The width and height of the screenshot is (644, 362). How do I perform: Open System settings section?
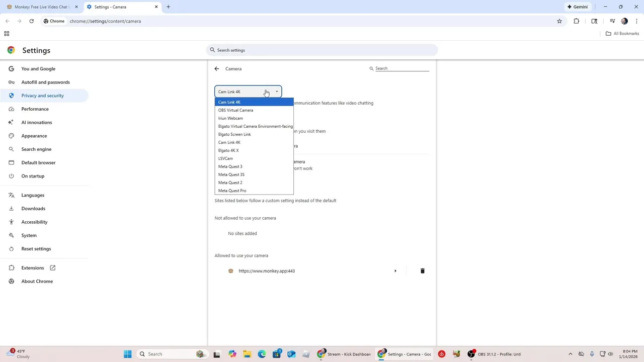[44, 235]
